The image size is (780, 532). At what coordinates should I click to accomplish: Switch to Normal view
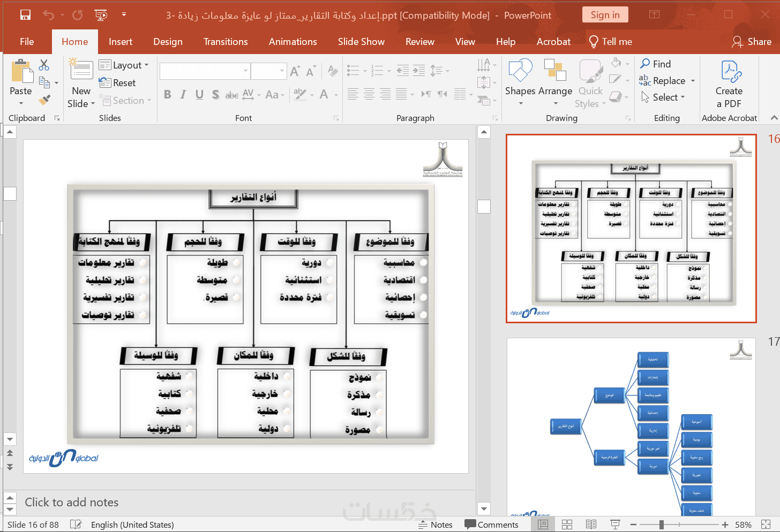point(543,525)
